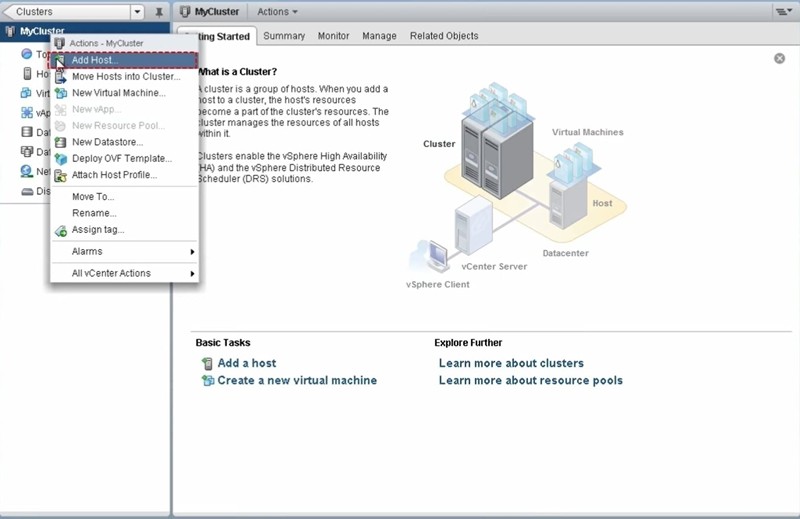Click the Networks icon in navigator

click(x=27, y=171)
